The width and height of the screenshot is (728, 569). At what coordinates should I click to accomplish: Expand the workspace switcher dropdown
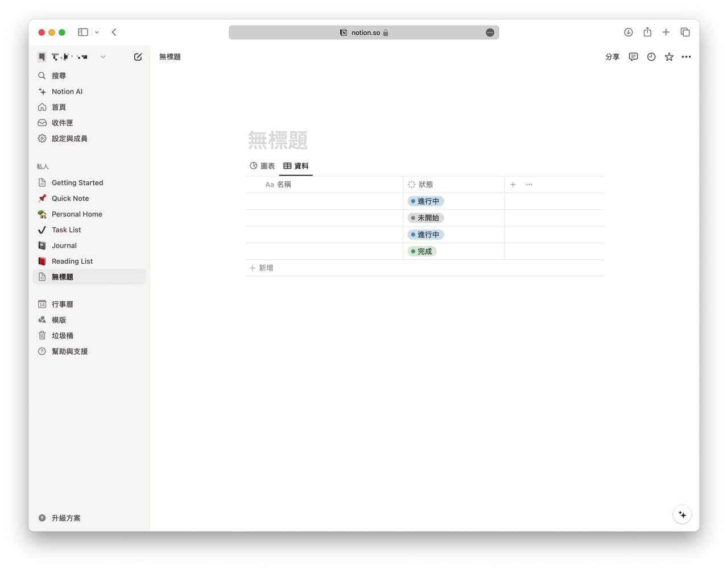point(103,57)
